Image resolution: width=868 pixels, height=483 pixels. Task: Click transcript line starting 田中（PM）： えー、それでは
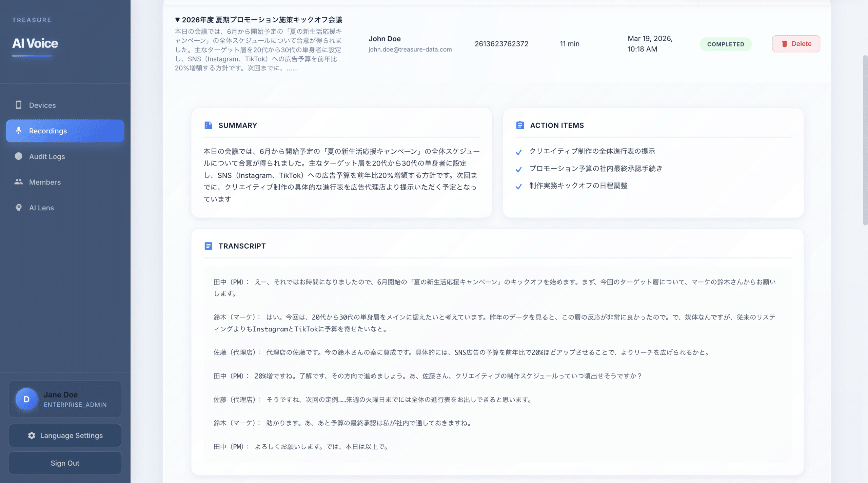tap(495, 288)
